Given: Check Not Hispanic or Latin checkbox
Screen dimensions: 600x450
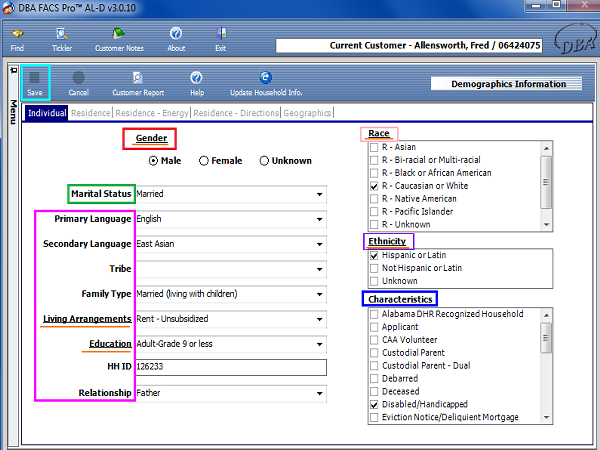Looking at the screenshot, I should tap(374, 268).
